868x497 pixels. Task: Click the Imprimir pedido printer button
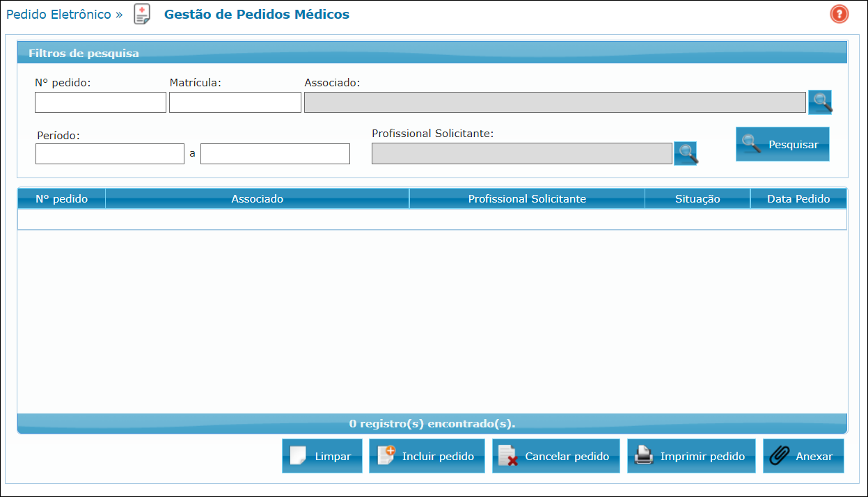click(x=691, y=456)
